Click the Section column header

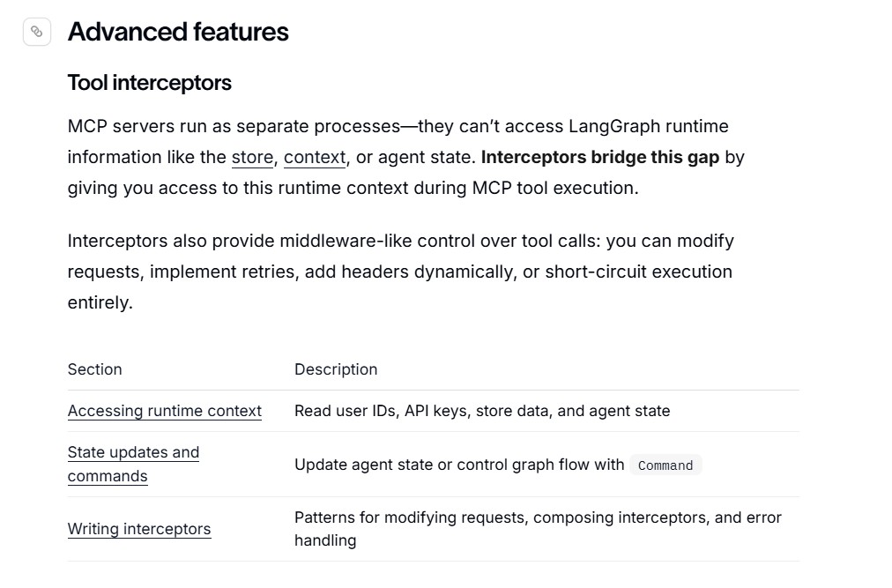pyautogui.click(x=95, y=369)
